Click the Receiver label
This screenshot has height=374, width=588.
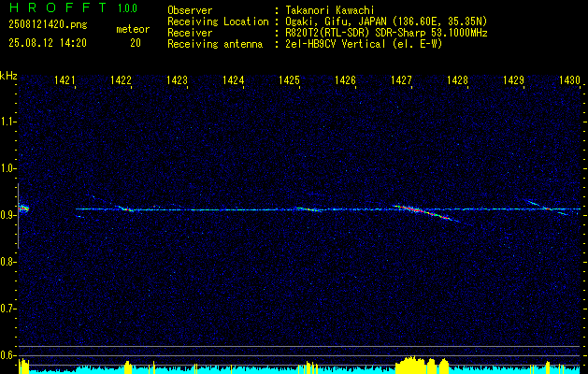pyautogui.click(x=190, y=33)
